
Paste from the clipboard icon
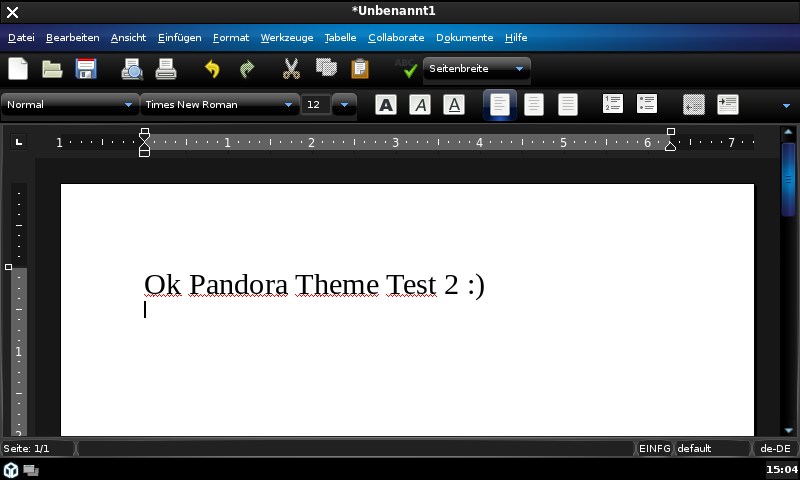(360, 69)
